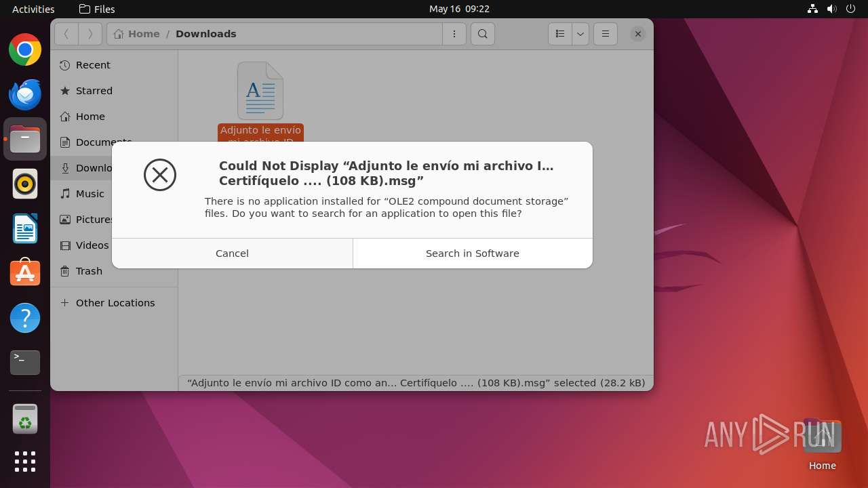Click the Starred star icon in sidebar
The image size is (868, 488).
[65, 91]
